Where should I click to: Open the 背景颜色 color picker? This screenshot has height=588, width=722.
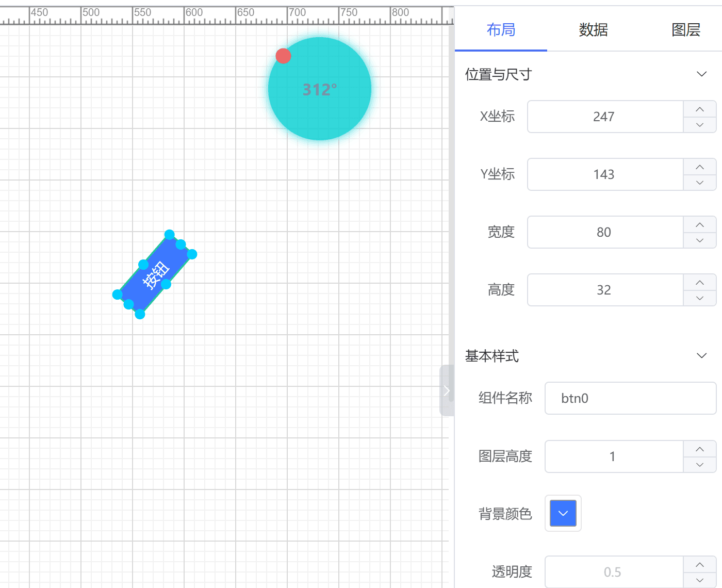click(x=563, y=513)
